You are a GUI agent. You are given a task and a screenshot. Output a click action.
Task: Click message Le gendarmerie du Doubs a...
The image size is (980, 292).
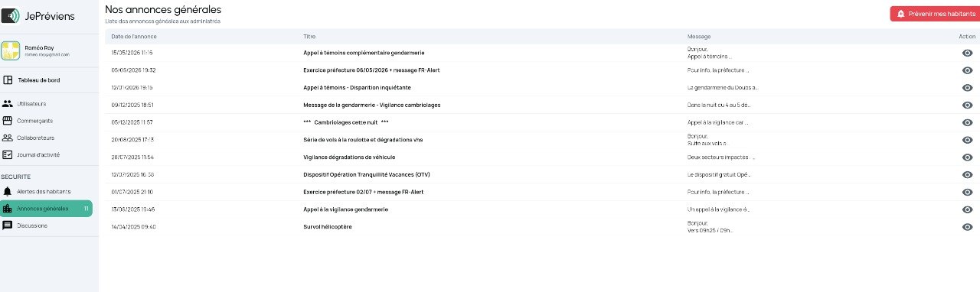click(x=724, y=88)
